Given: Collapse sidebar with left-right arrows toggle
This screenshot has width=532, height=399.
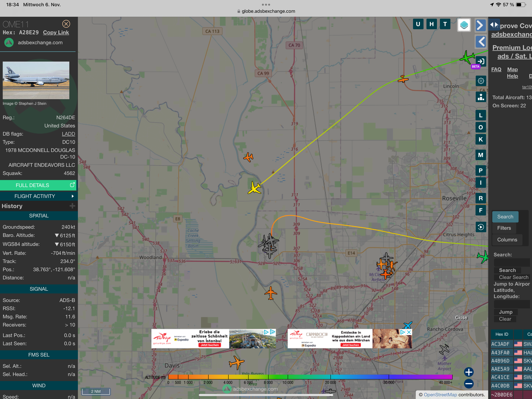Looking at the screenshot, I should tap(494, 25).
